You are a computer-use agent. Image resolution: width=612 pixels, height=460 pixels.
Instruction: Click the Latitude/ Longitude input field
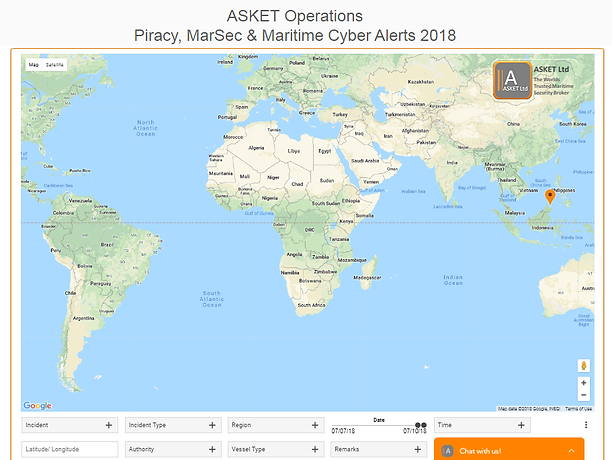69,449
